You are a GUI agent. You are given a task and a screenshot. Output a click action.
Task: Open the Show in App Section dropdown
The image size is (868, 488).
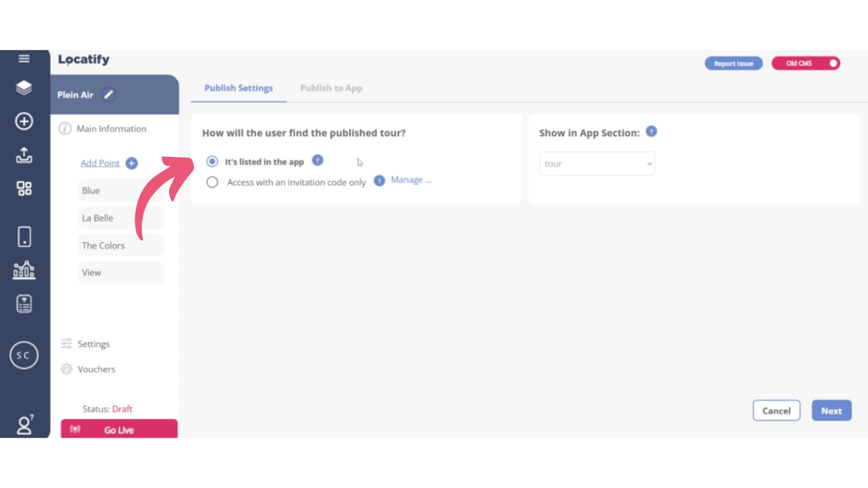597,163
